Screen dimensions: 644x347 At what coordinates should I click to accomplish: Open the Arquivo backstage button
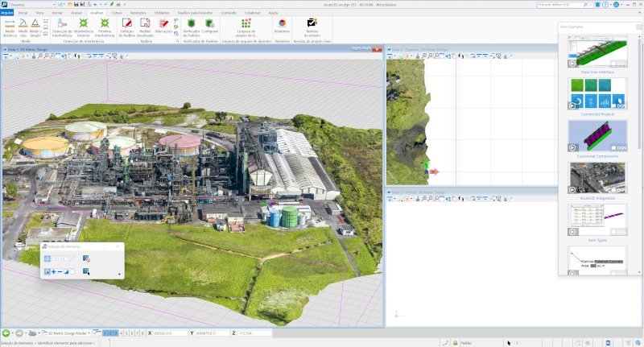click(6, 14)
